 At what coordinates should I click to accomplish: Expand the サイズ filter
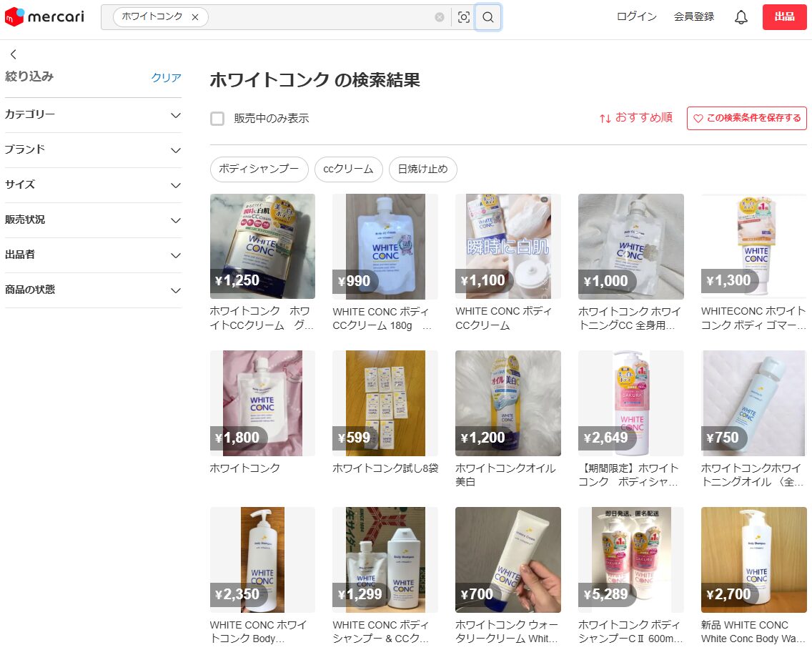[x=93, y=185]
